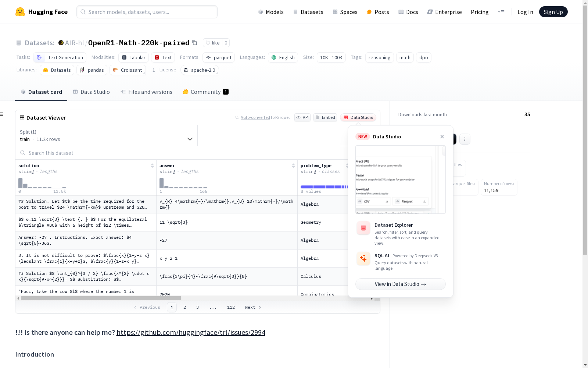This screenshot has width=588, height=368.
Task: Click the problem_type class distribution bar
Action: [x=324, y=187]
